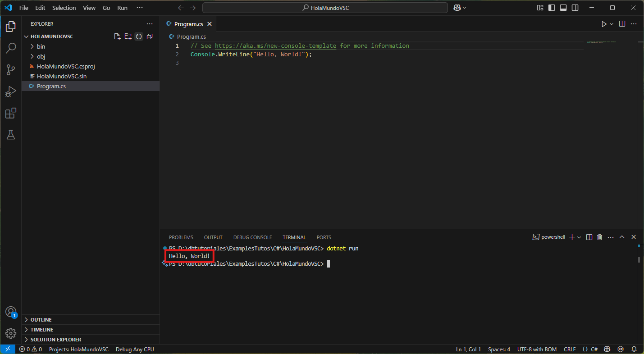Image resolution: width=644 pixels, height=354 pixels.
Task: Refresh the Explorer file tree
Action: click(139, 36)
